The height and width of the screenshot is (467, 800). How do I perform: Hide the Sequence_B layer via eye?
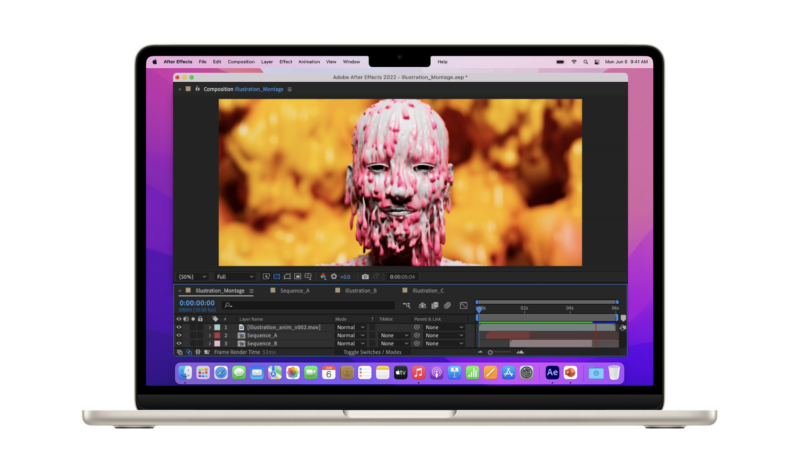tap(179, 343)
